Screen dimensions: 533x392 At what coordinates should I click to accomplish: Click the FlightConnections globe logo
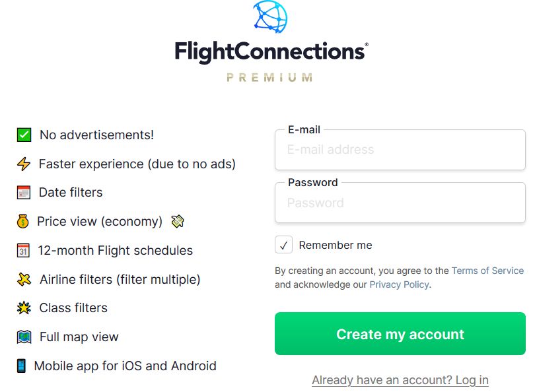271,16
